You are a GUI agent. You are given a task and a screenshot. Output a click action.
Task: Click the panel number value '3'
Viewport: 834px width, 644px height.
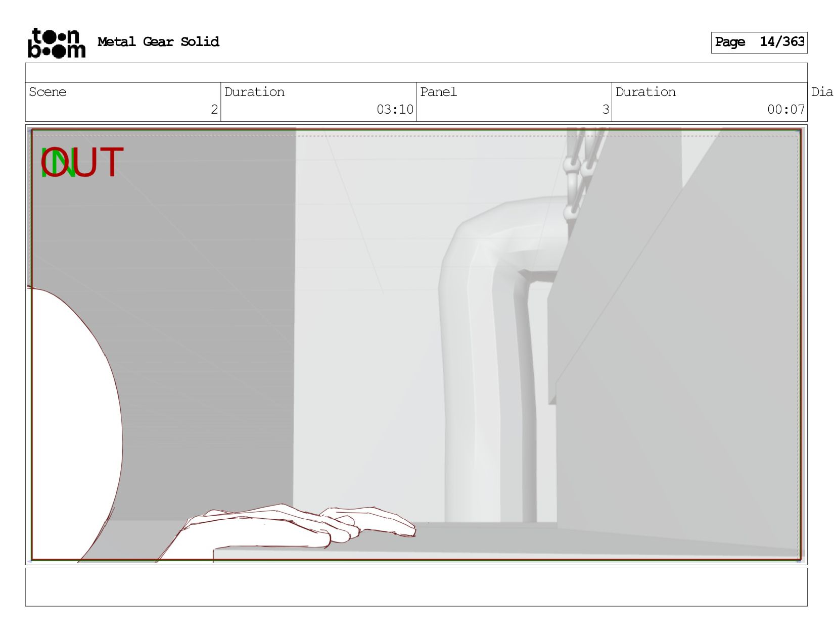click(x=606, y=110)
